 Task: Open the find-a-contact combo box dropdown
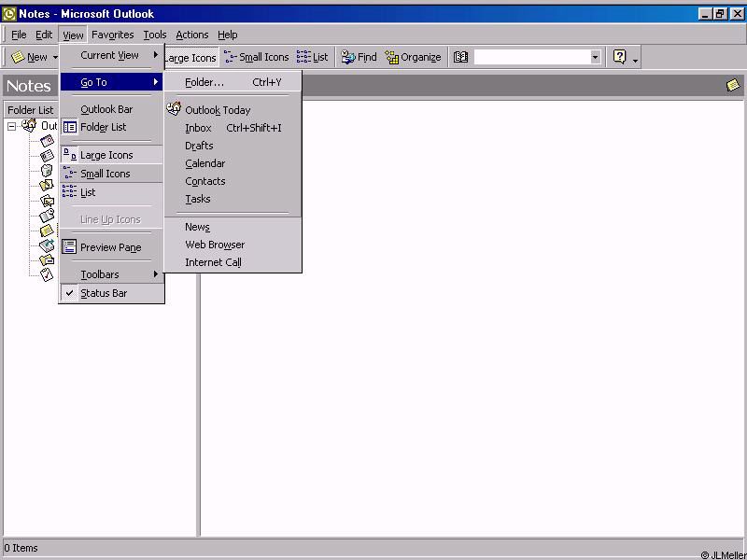click(x=595, y=57)
